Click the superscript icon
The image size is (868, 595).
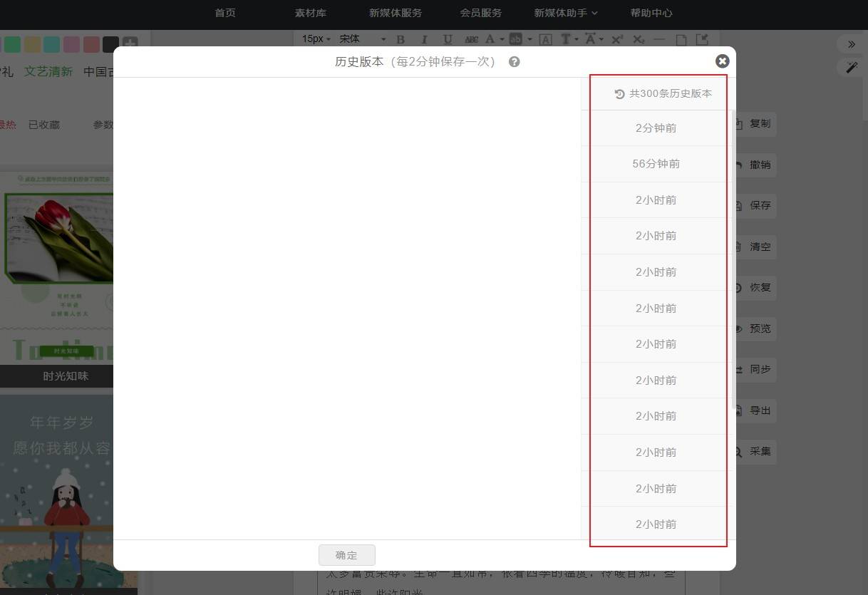(x=617, y=39)
